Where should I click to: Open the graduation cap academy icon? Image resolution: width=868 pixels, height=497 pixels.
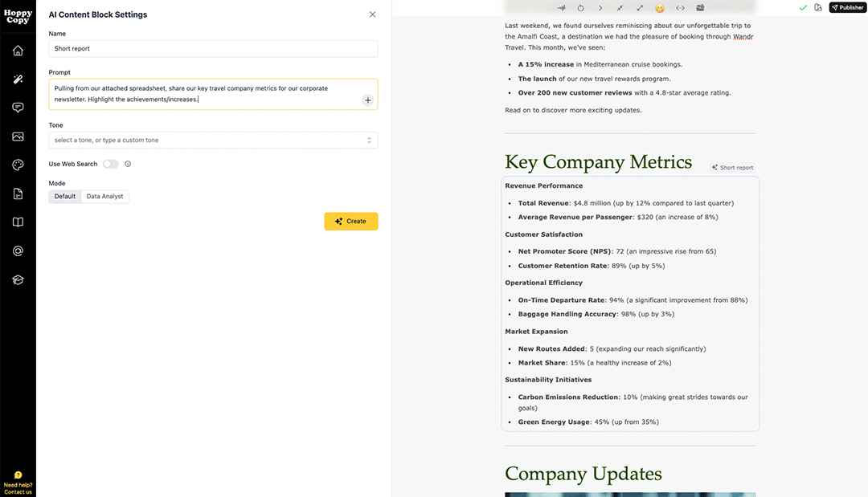18,279
